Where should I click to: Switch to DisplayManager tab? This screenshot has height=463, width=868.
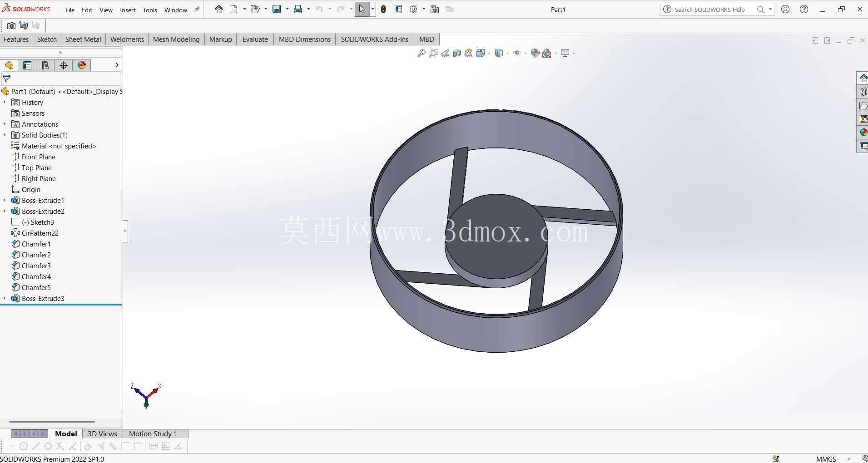click(82, 65)
